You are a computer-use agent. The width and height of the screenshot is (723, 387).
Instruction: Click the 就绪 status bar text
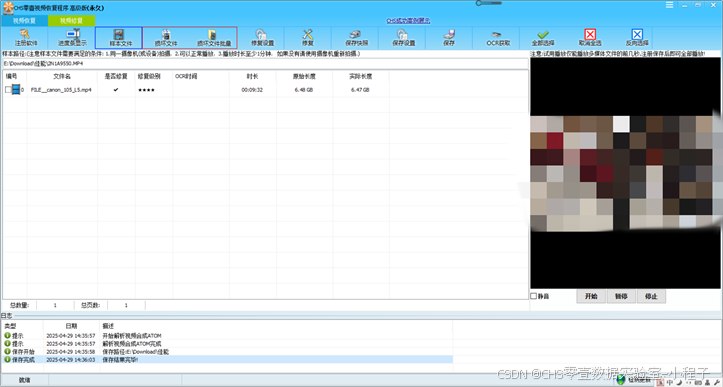click(24, 380)
